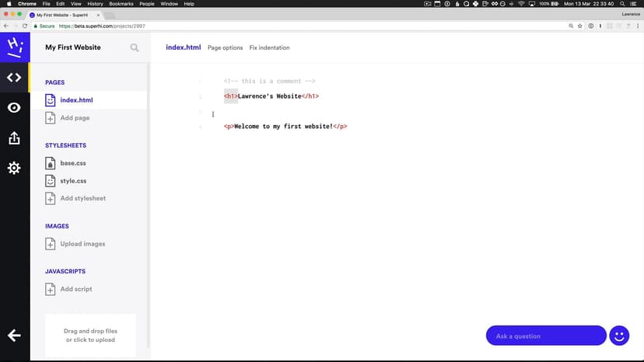Click drag and drop upload area

coord(90,336)
